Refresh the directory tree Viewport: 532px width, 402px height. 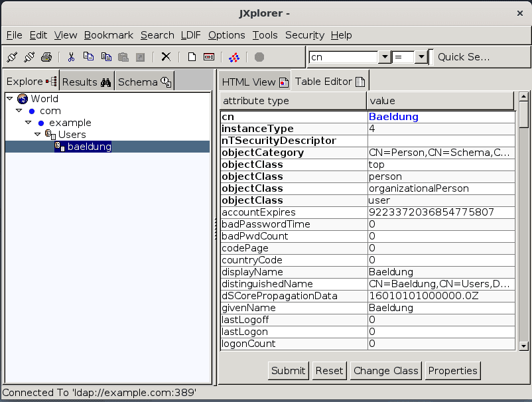coord(233,57)
